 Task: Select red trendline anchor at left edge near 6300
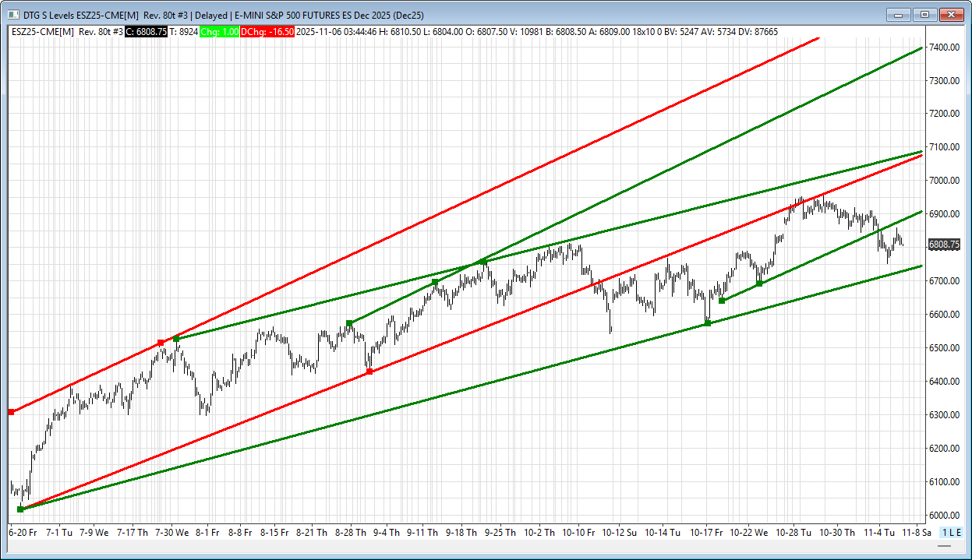pos(11,411)
